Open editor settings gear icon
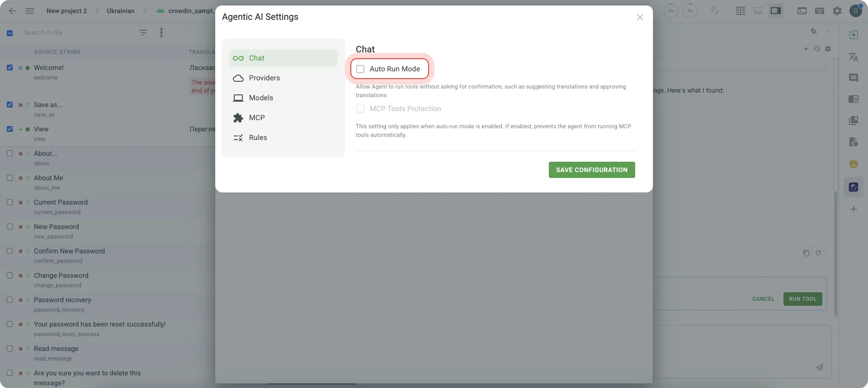Screen dimensions: 868x388 click(x=837, y=11)
